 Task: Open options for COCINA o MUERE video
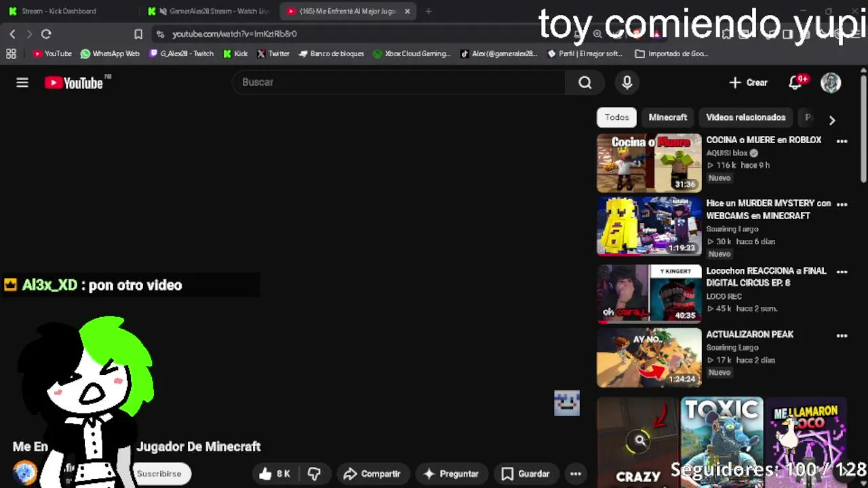(842, 141)
